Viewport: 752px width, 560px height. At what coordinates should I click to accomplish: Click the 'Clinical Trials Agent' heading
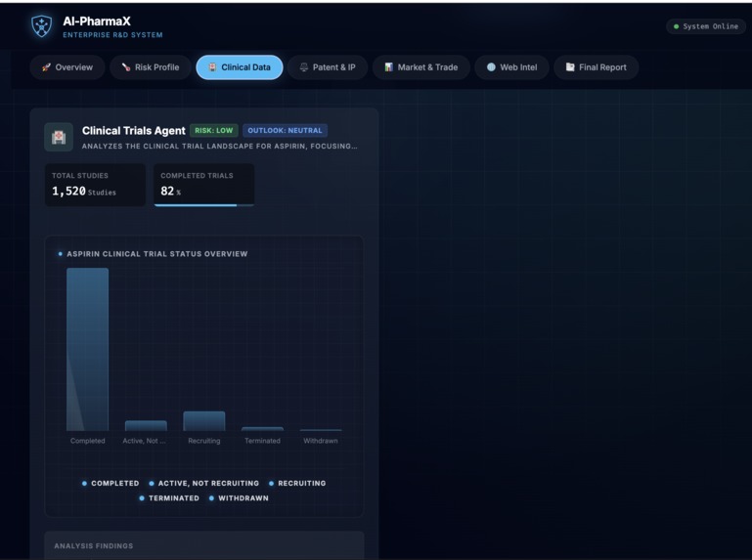133,130
